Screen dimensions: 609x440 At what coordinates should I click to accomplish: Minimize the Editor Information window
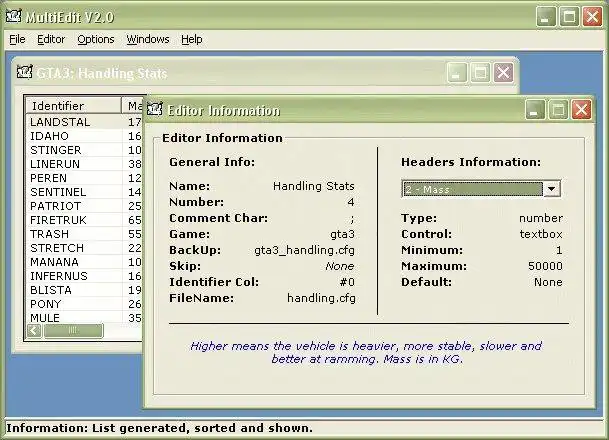(535, 110)
